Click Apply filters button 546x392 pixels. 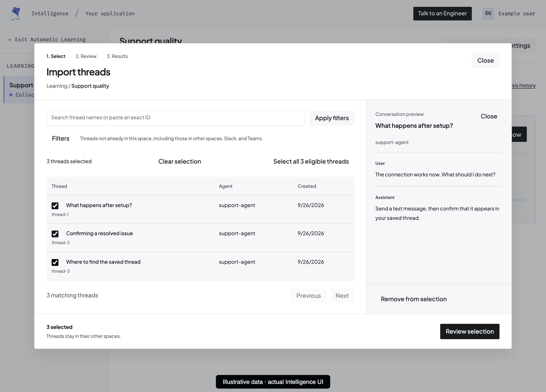pyautogui.click(x=332, y=118)
